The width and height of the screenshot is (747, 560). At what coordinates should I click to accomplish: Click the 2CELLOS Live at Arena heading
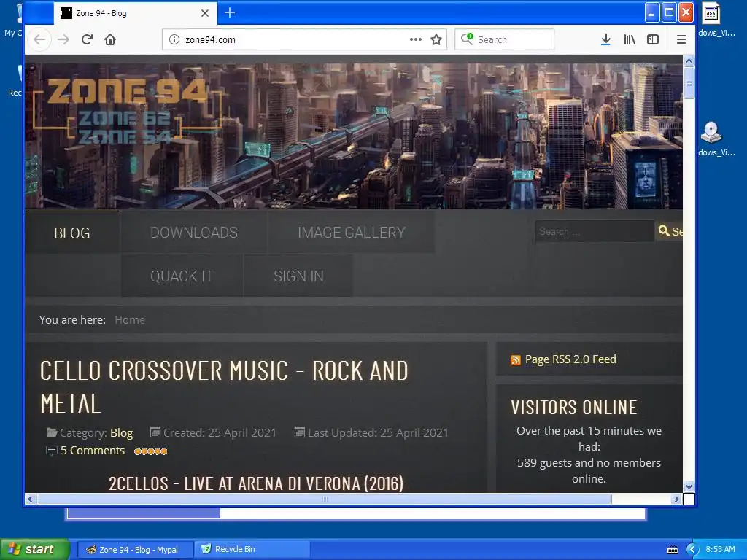point(256,483)
